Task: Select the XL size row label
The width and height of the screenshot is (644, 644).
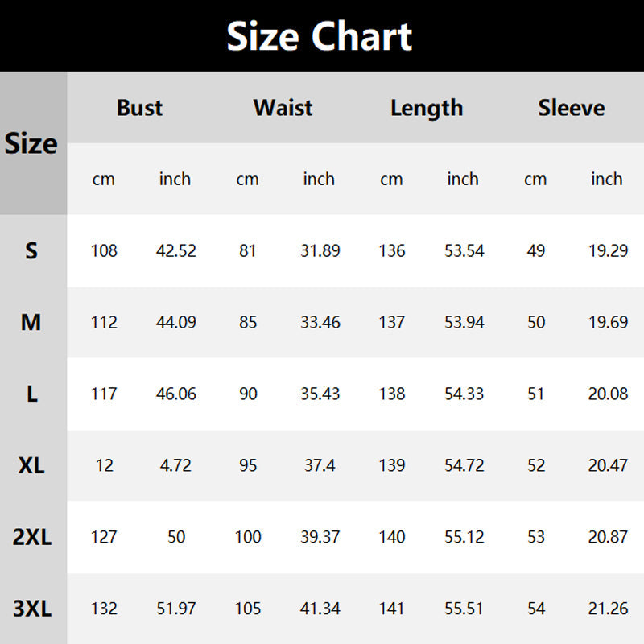Action: click(x=31, y=466)
